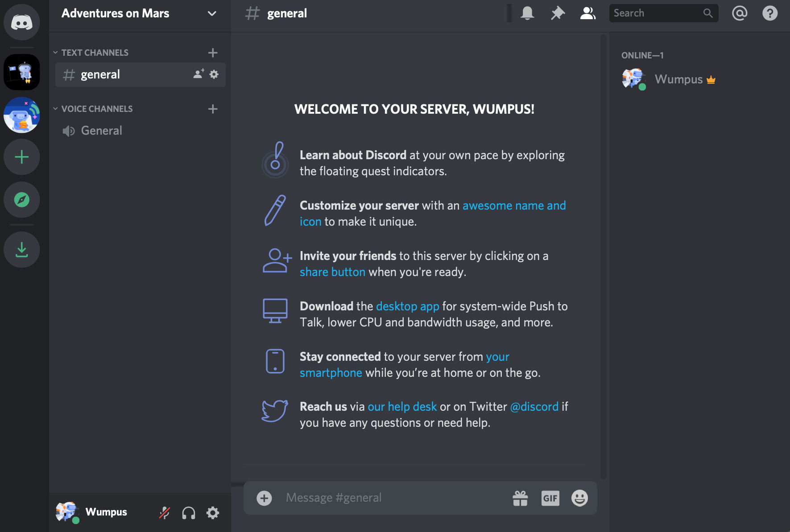Select the Adventures on Mars server icon
This screenshot has width=790, height=532.
tap(21, 72)
